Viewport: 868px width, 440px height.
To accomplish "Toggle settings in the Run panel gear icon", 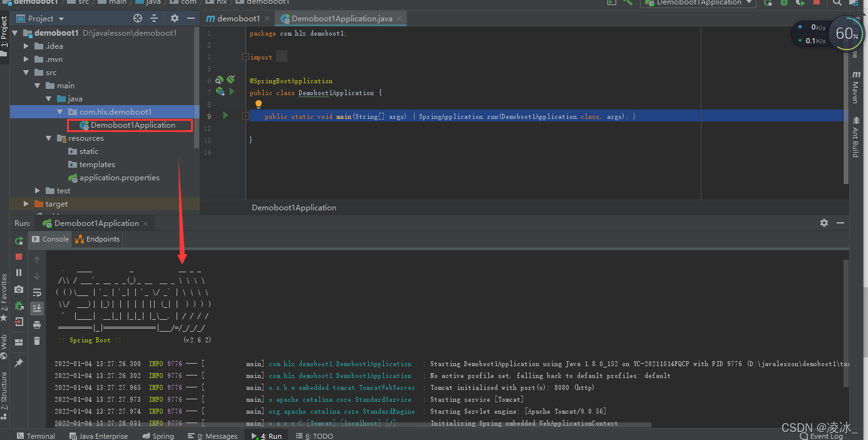I will coord(824,223).
